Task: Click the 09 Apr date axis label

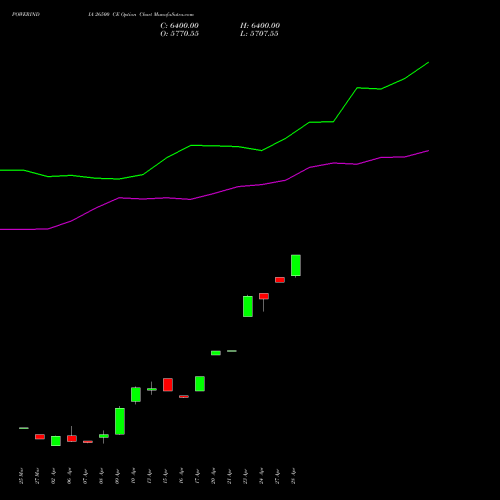Action: tap(117, 476)
